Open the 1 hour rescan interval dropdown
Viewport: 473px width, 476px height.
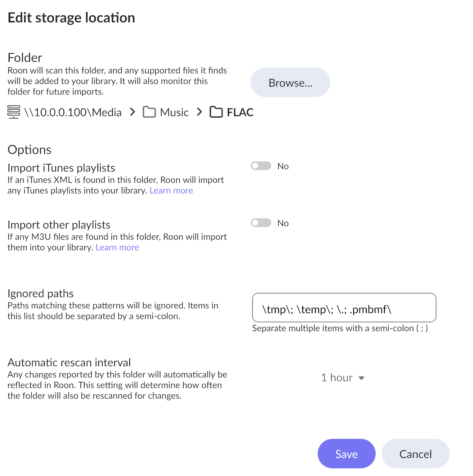coord(342,378)
